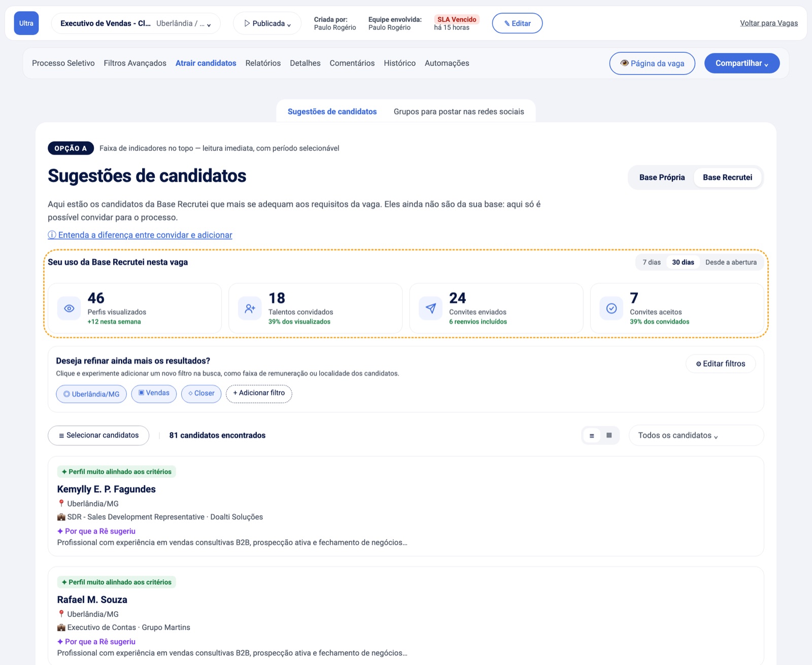
Task: Click the OPÇÃO A label
Action: 71,148
